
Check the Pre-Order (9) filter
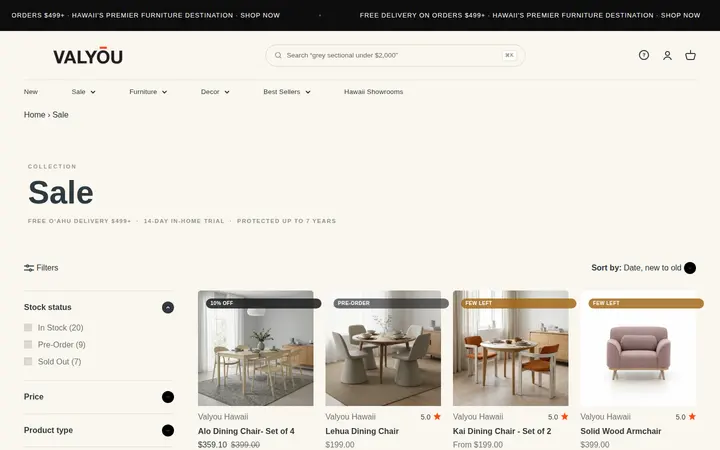(x=28, y=344)
